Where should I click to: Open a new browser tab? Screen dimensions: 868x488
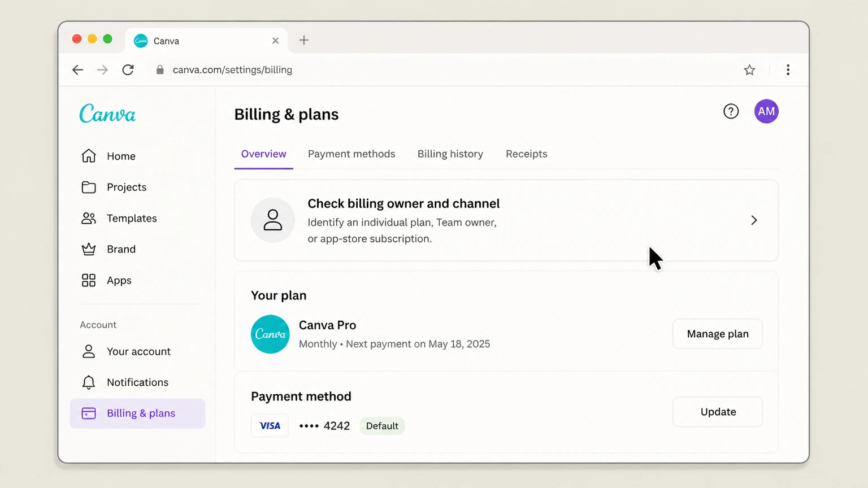click(304, 40)
